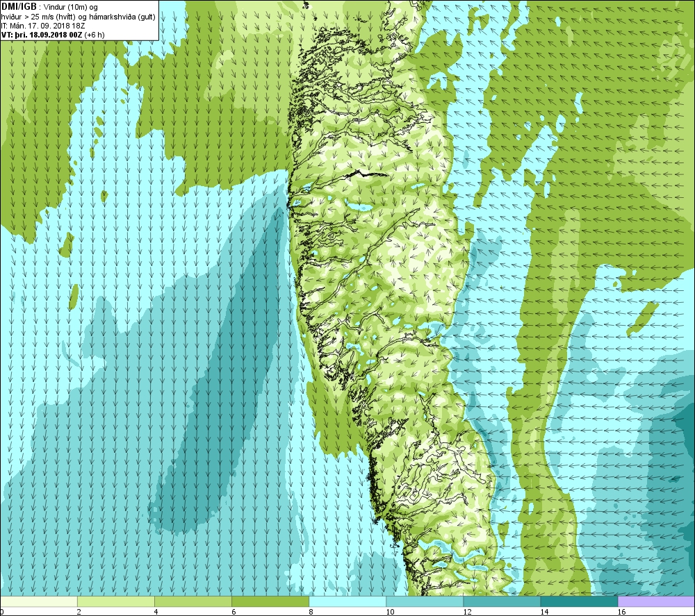Screen dimensions: 695x616
Task: Click the scale label '6'
Action: point(234,612)
